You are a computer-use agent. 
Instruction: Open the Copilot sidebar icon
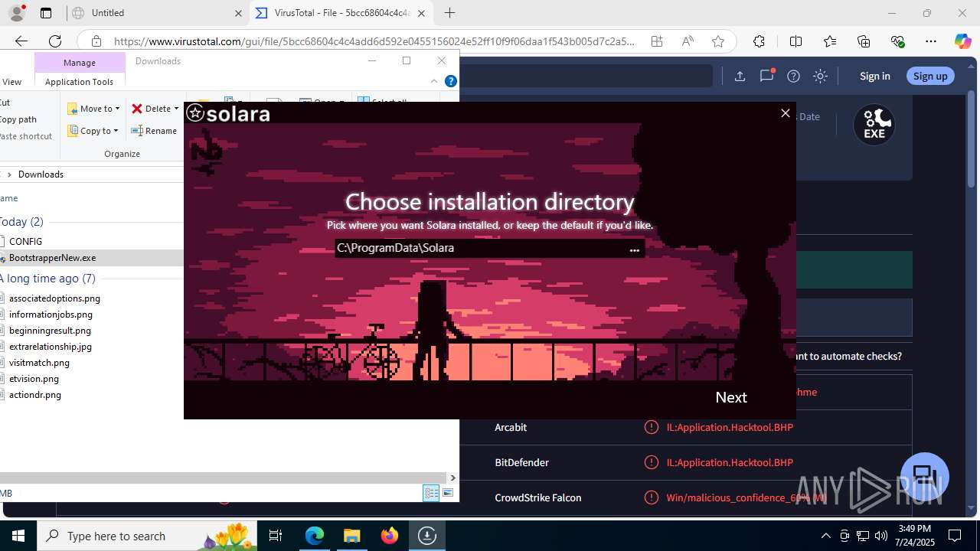point(962,41)
